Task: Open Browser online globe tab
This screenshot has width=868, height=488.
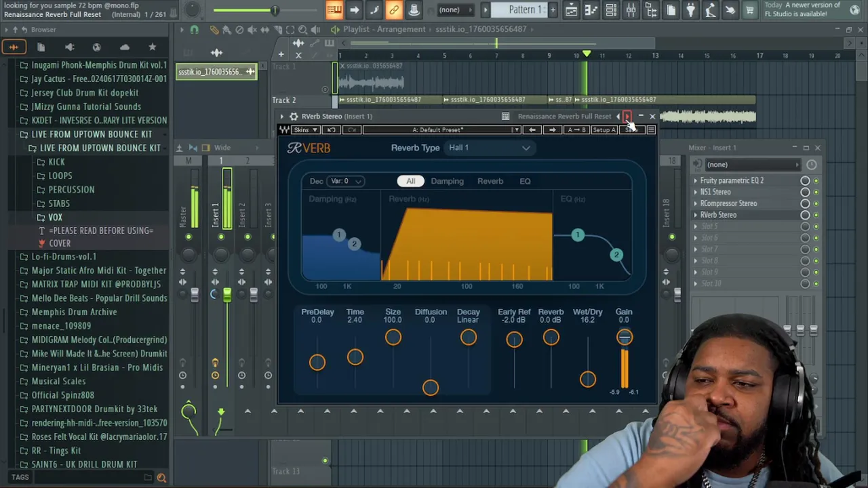Action: (x=96, y=47)
